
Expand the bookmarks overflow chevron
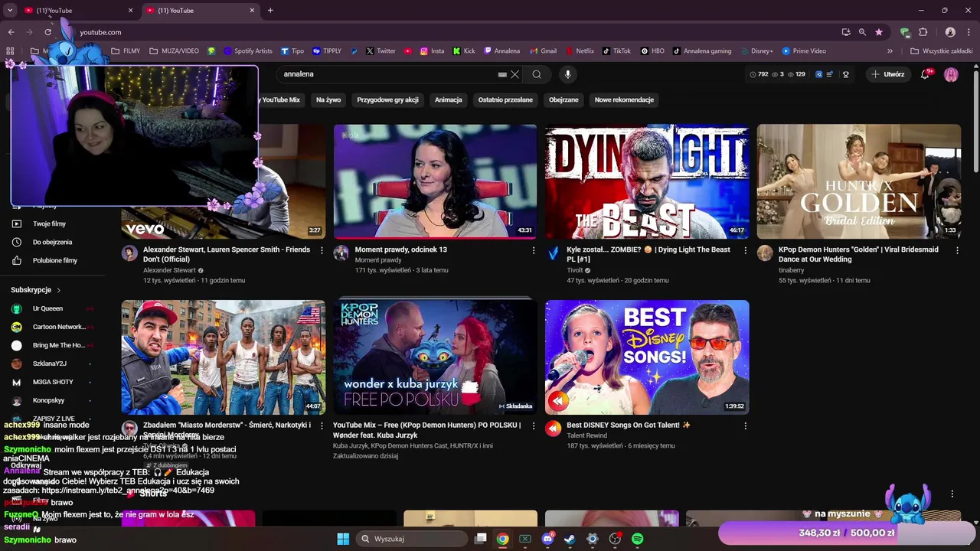click(x=890, y=51)
